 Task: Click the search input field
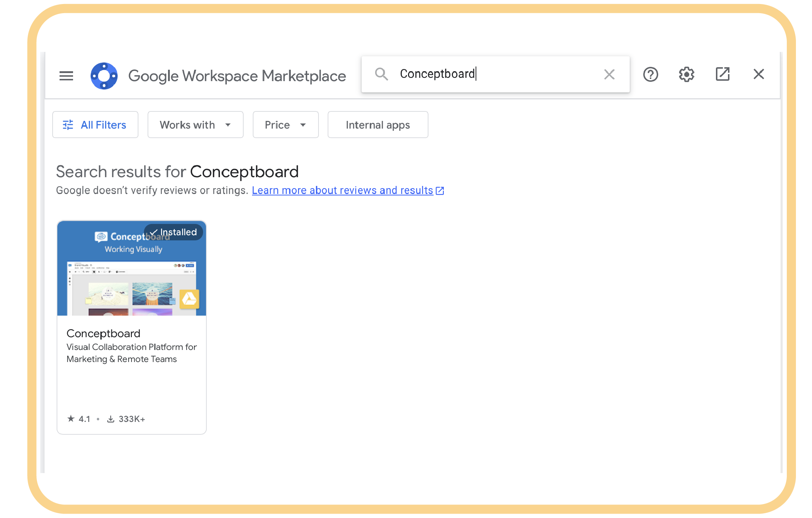point(495,73)
